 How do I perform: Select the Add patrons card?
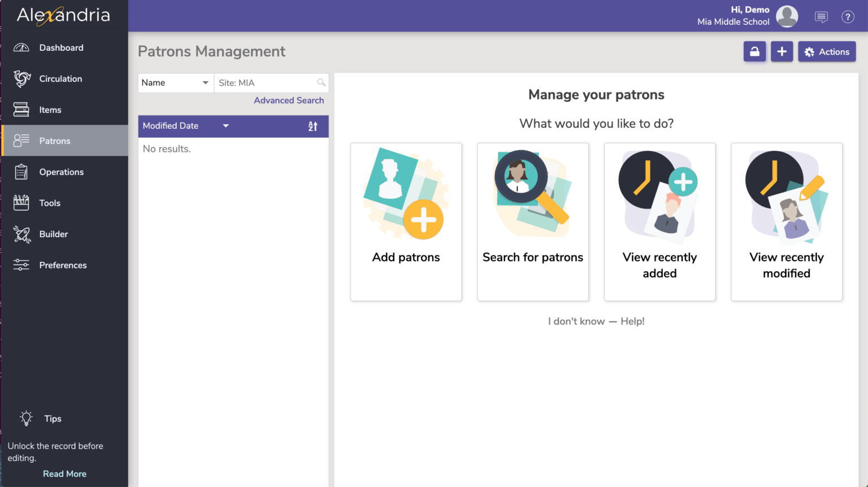click(406, 221)
